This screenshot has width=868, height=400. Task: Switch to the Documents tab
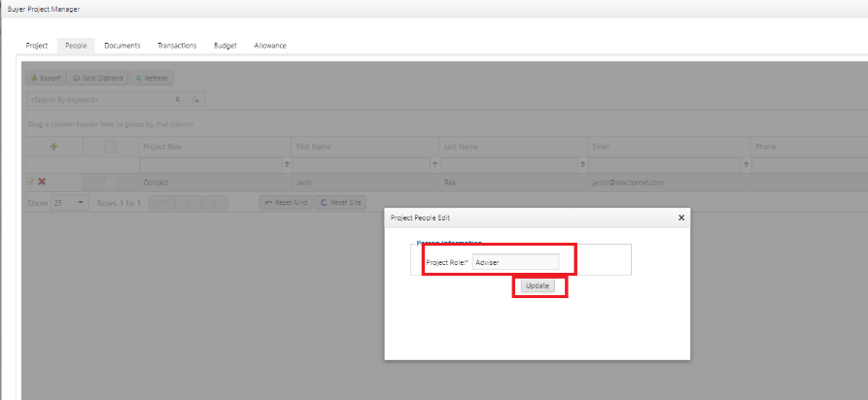tap(122, 46)
